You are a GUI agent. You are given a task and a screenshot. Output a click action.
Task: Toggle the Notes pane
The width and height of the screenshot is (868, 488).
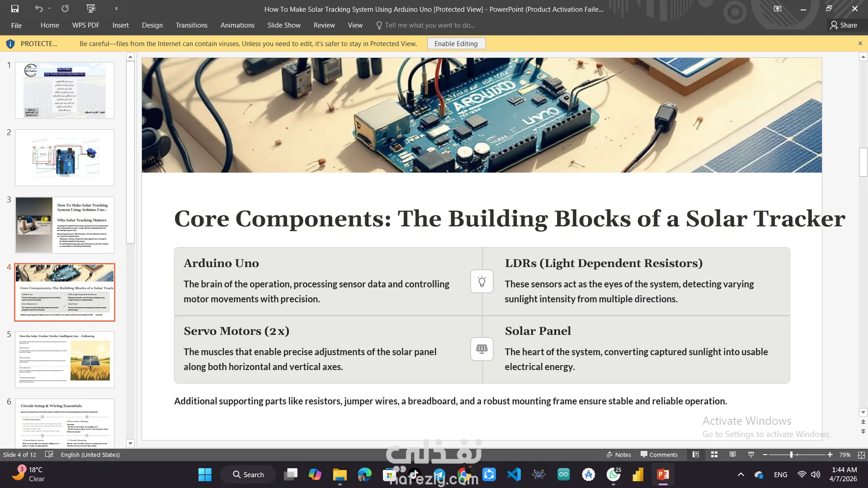tap(618, 455)
